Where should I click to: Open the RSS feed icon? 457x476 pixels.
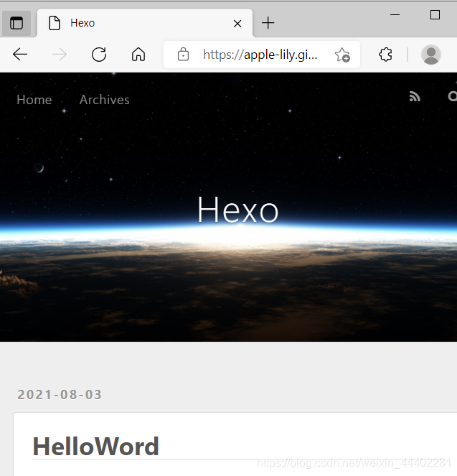(415, 96)
